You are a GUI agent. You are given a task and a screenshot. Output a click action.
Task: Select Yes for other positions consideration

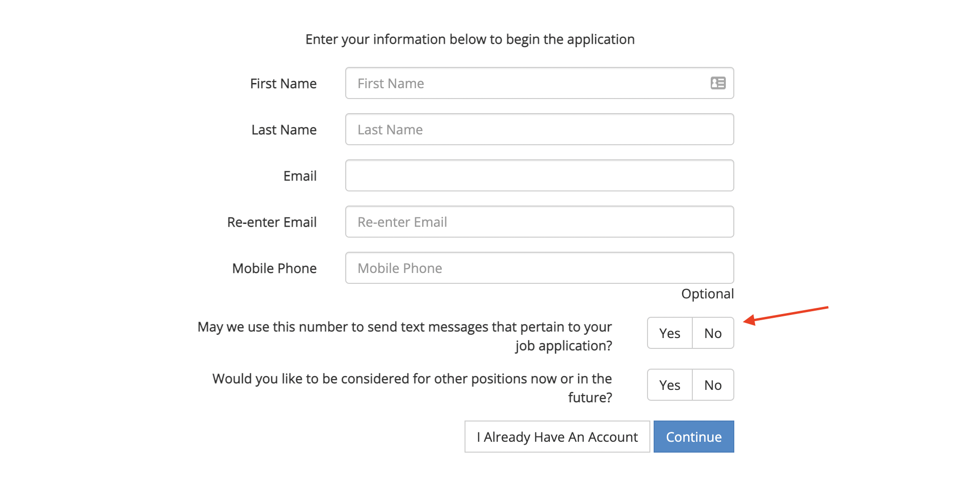pos(670,385)
